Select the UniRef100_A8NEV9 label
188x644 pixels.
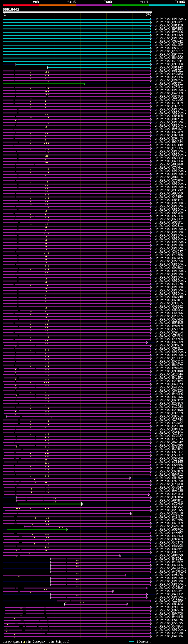(x=169, y=555)
